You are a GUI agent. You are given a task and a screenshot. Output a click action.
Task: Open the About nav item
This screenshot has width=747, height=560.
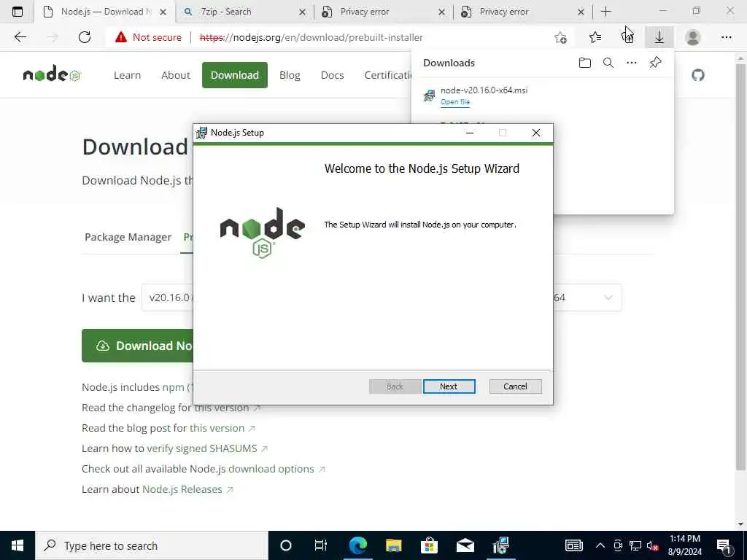[176, 75]
